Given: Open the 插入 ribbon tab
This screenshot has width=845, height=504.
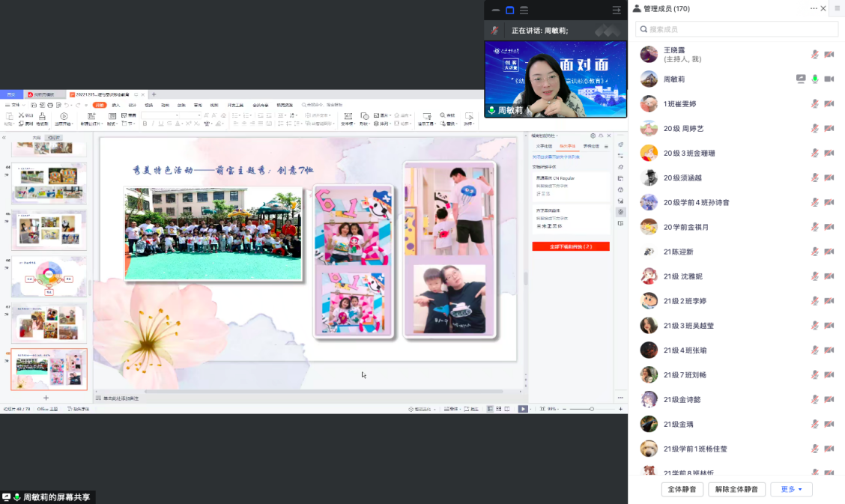Looking at the screenshot, I should coord(116,106).
